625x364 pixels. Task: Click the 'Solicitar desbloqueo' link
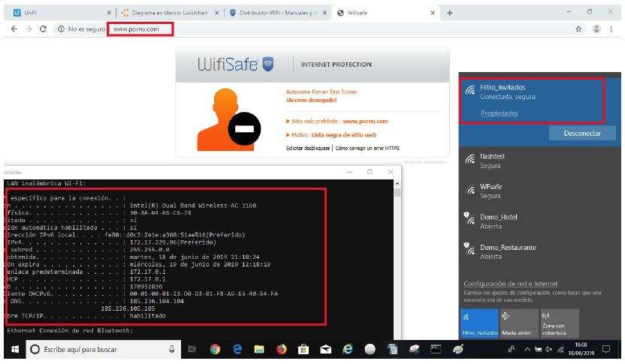click(x=308, y=148)
